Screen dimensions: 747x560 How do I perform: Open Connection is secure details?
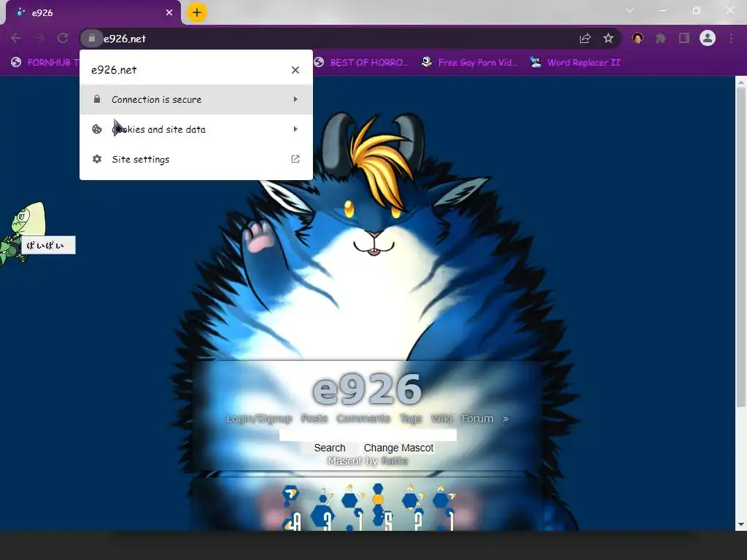pyautogui.click(x=196, y=99)
